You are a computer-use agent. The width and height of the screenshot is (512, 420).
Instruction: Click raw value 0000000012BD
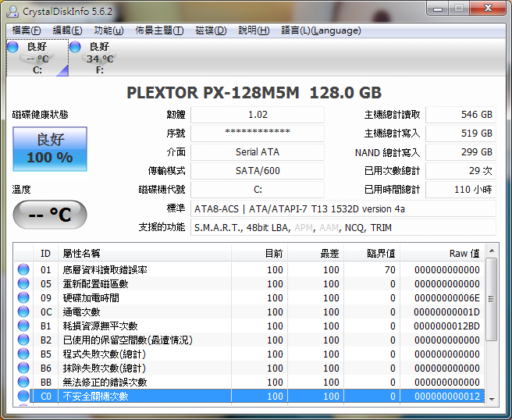446,326
